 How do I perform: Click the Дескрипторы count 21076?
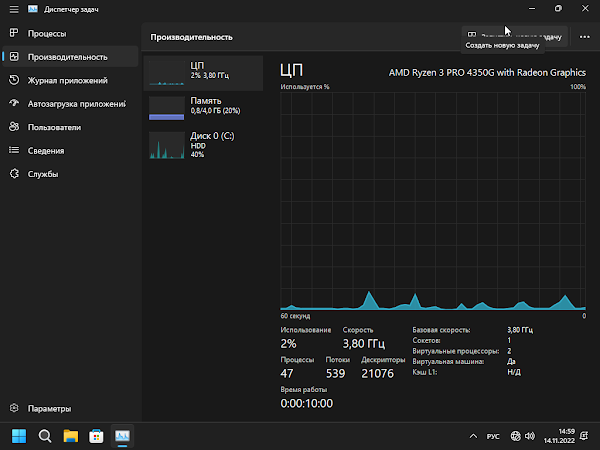coord(377,373)
